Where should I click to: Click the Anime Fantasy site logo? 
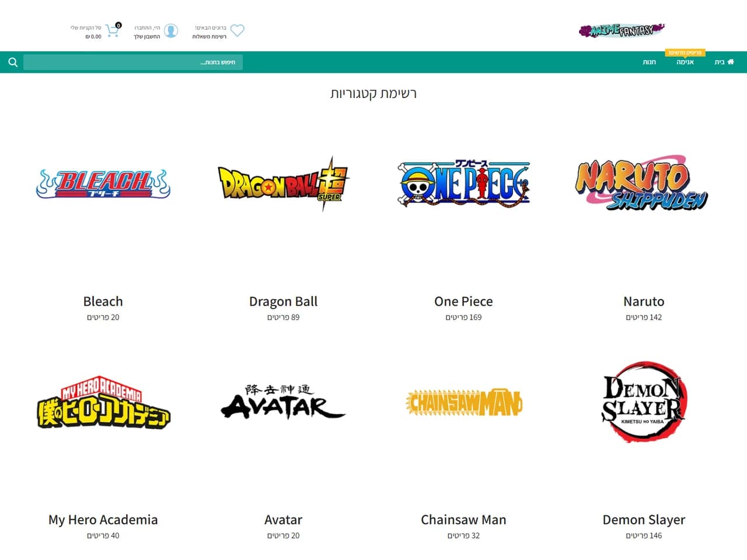click(622, 30)
